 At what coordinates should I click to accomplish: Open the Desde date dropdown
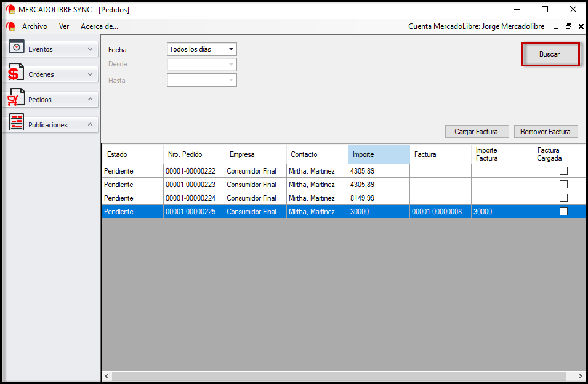[x=202, y=65]
